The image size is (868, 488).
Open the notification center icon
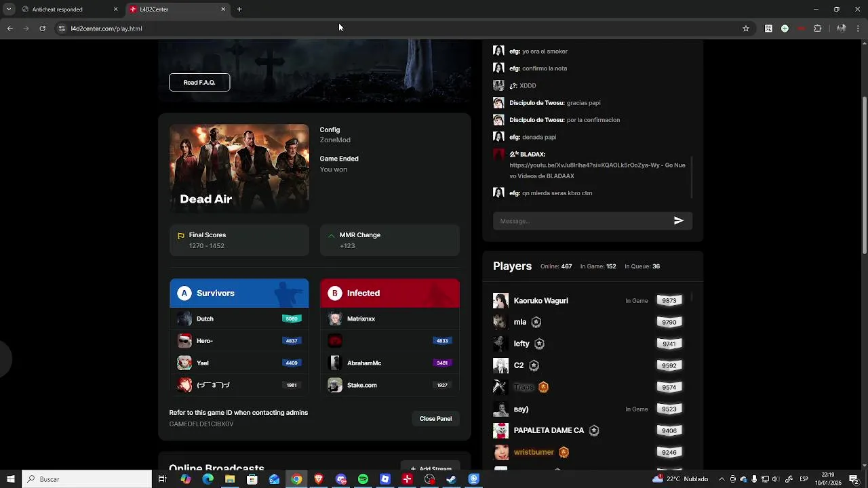854,479
